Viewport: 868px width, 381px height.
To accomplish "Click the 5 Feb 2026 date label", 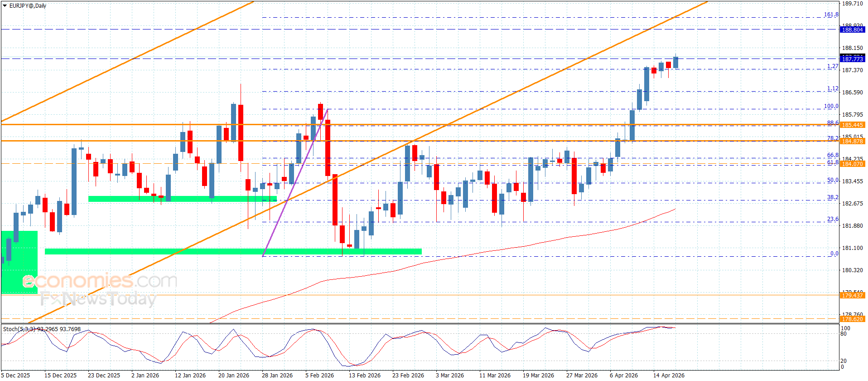I will (x=319, y=376).
